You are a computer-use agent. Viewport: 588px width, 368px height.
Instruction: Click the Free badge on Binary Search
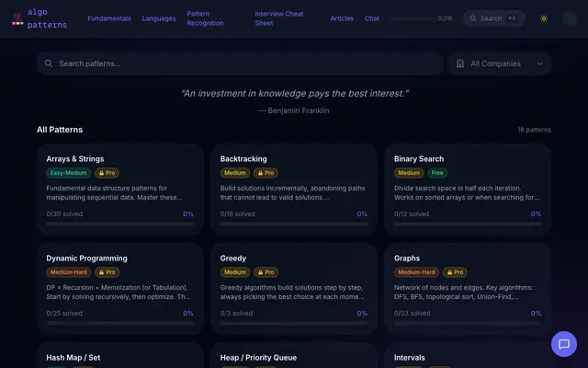click(x=437, y=173)
